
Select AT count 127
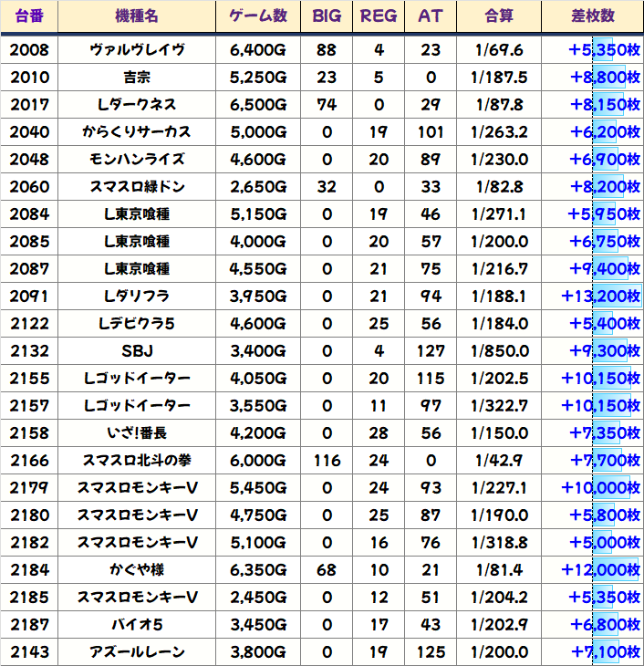coord(431,351)
